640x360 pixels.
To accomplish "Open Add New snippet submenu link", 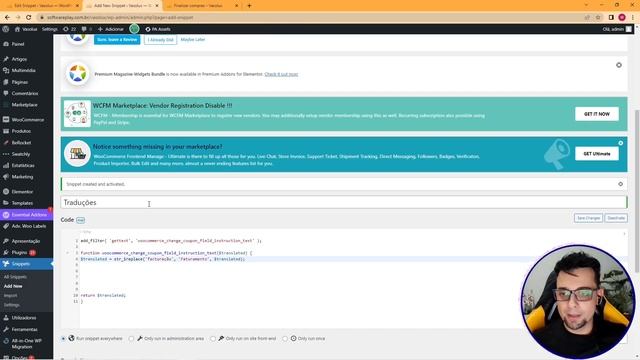I will coord(13,286).
